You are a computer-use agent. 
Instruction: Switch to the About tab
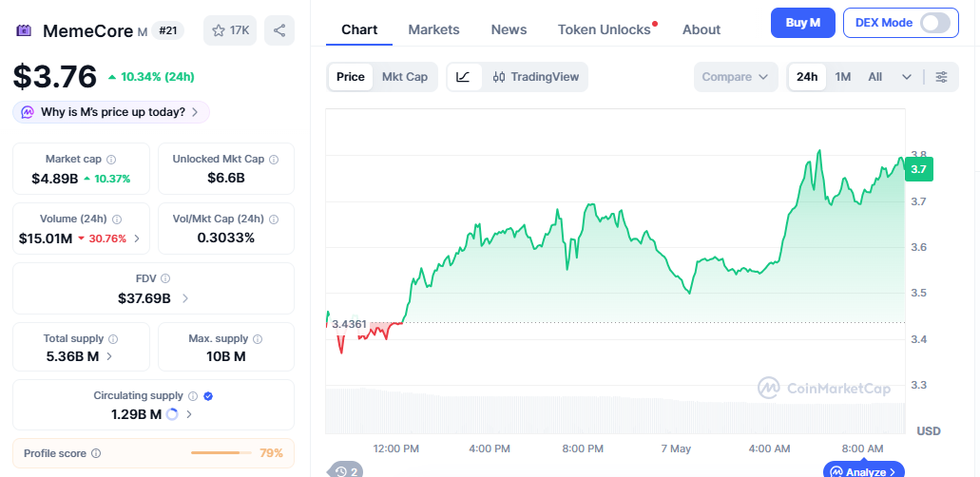[x=701, y=29]
